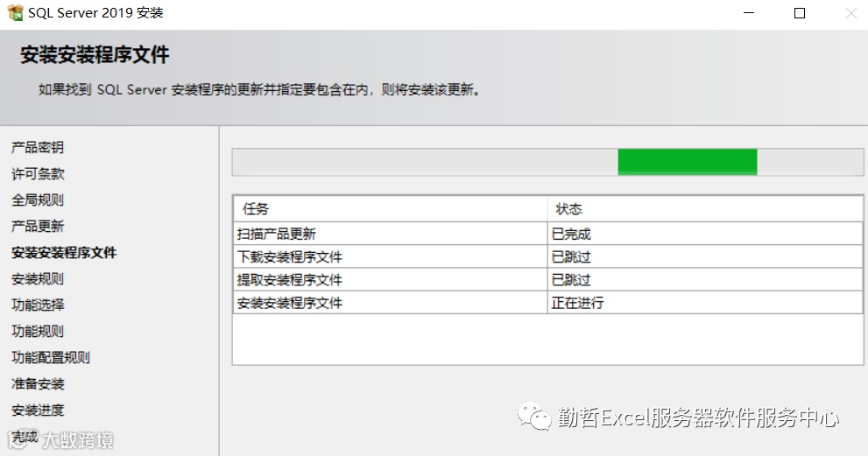
Task: Select the 许可条款 step in sidebar
Action: coord(38,174)
